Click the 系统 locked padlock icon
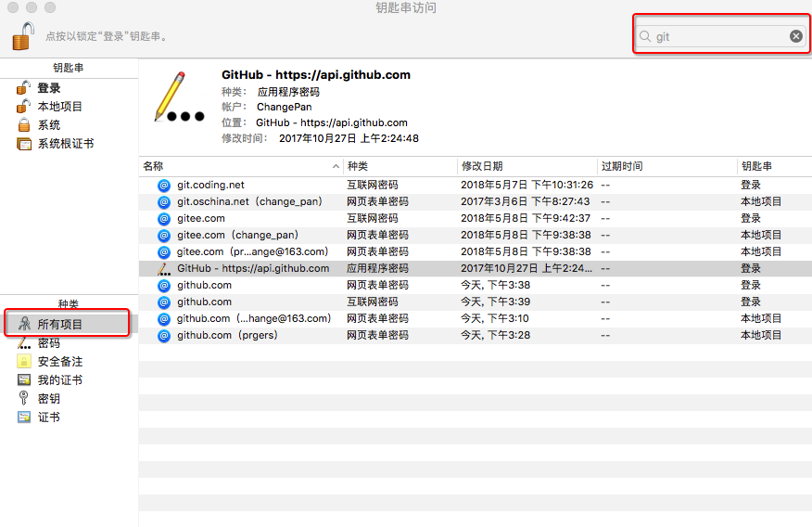Image resolution: width=812 pixels, height=527 pixels. 24,125
